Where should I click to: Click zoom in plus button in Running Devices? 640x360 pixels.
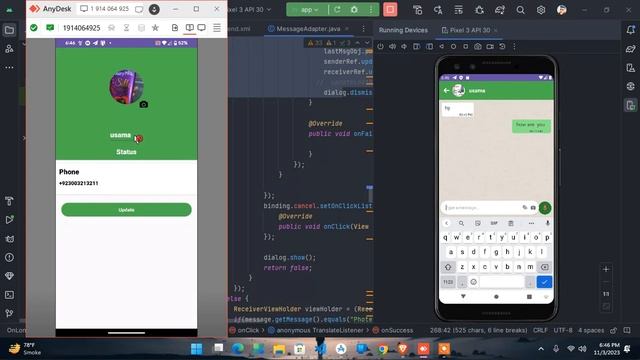(x=606, y=269)
